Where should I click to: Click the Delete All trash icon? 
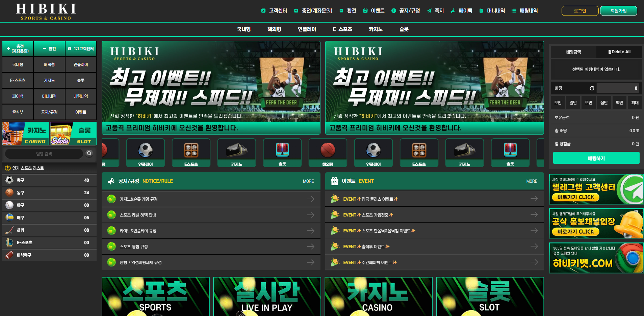610,52
